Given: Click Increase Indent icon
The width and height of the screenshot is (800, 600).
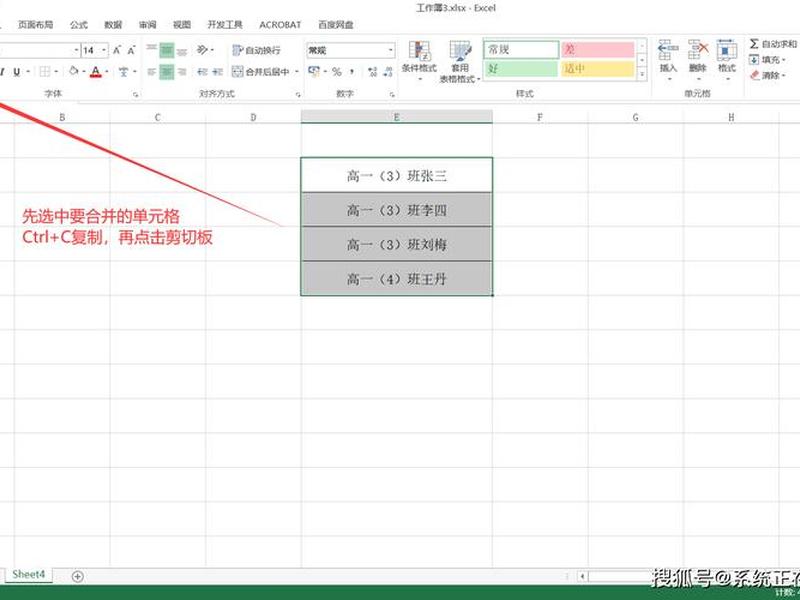Looking at the screenshot, I should [x=217, y=71].
